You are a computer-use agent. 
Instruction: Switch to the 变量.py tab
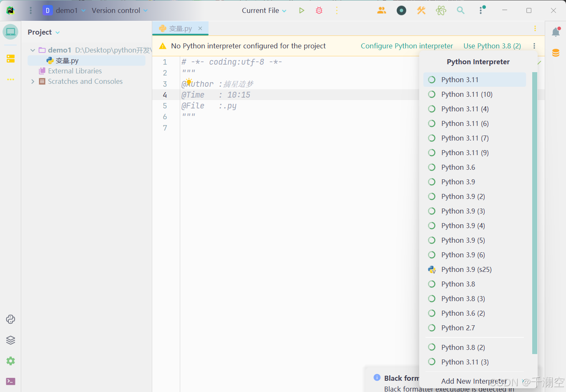pos(180,28)
